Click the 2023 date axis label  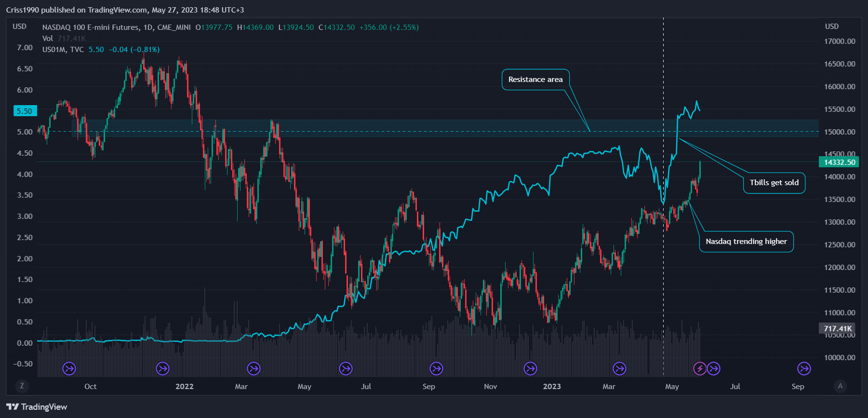click(552, 387)
